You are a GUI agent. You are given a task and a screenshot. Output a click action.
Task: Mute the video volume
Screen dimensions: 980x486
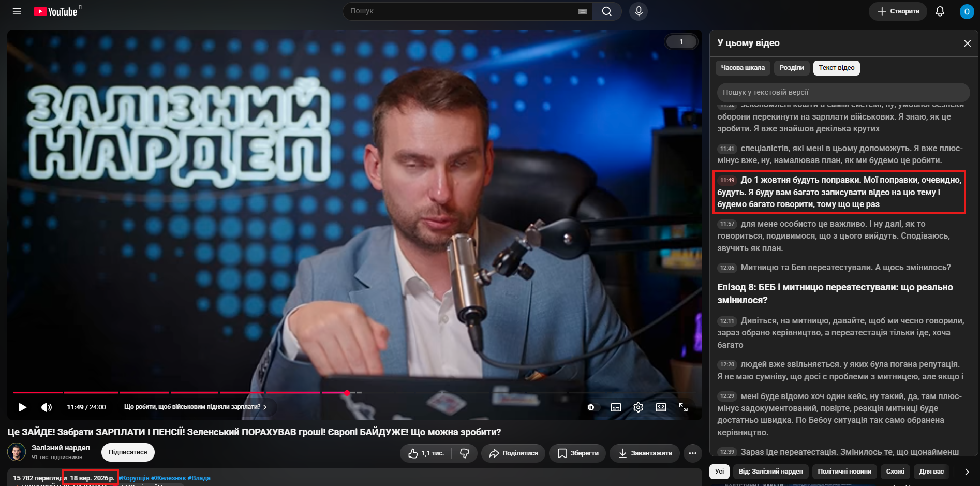click(x=47, y=407)
